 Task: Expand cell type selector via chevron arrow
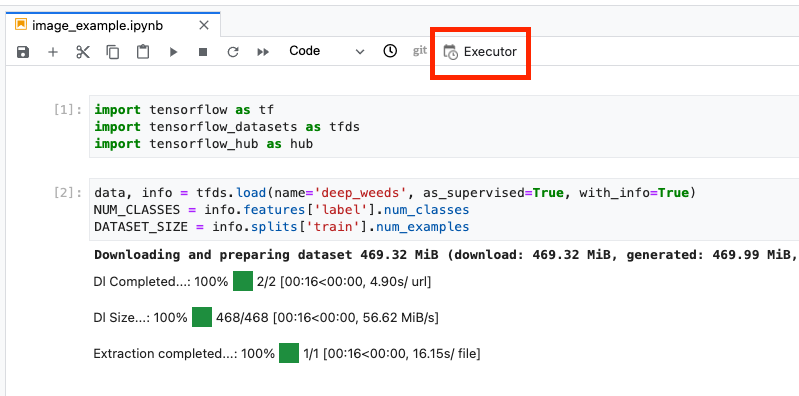360,52
